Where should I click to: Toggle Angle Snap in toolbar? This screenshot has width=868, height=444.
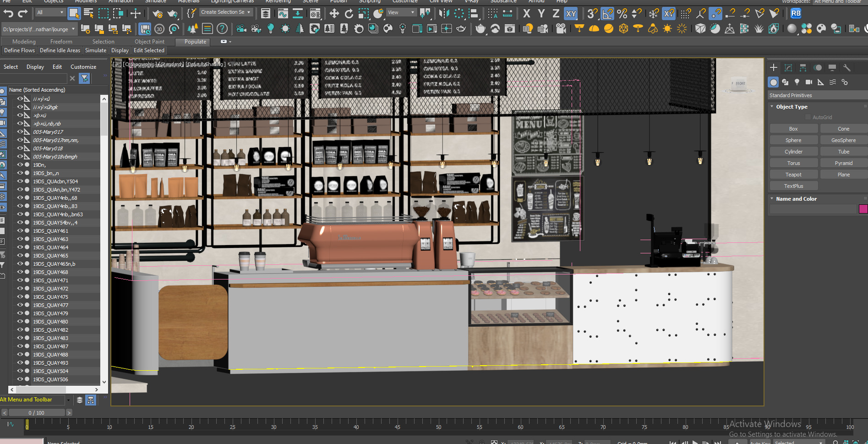coord(607,13)
